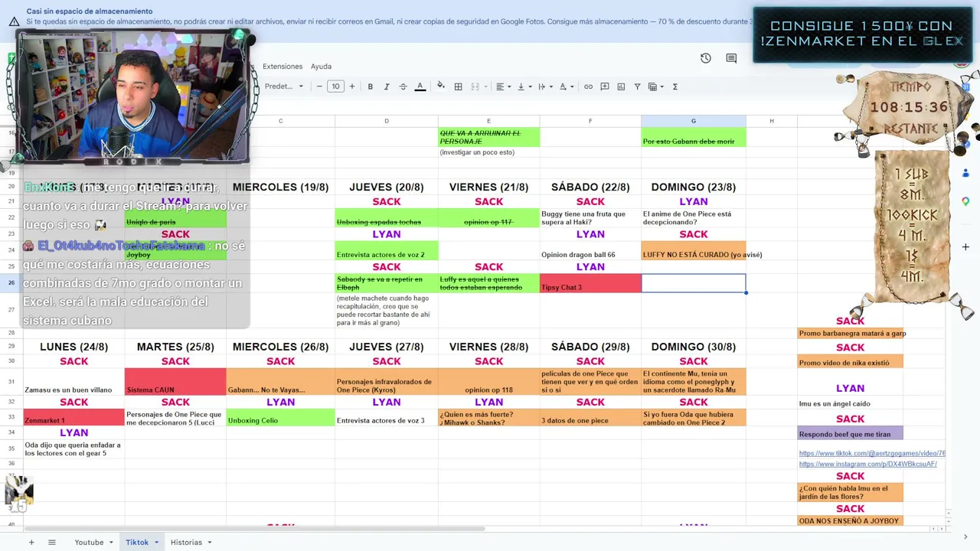
Task: Open version history clock icon
Action: coord(706,58)
